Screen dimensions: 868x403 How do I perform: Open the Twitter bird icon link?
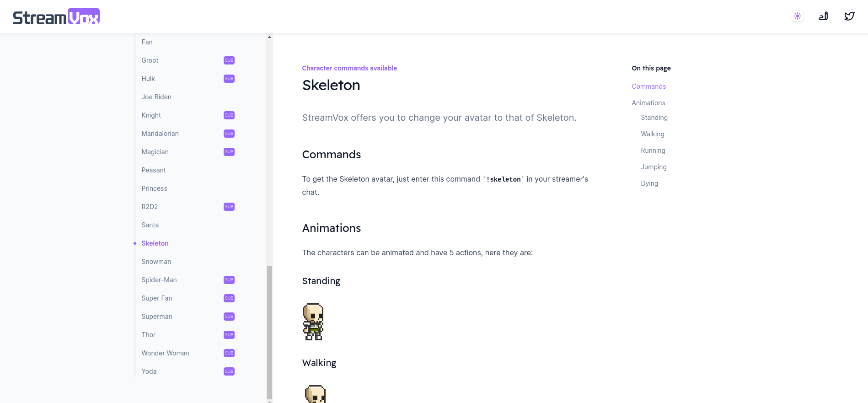[x=849, y=16]
